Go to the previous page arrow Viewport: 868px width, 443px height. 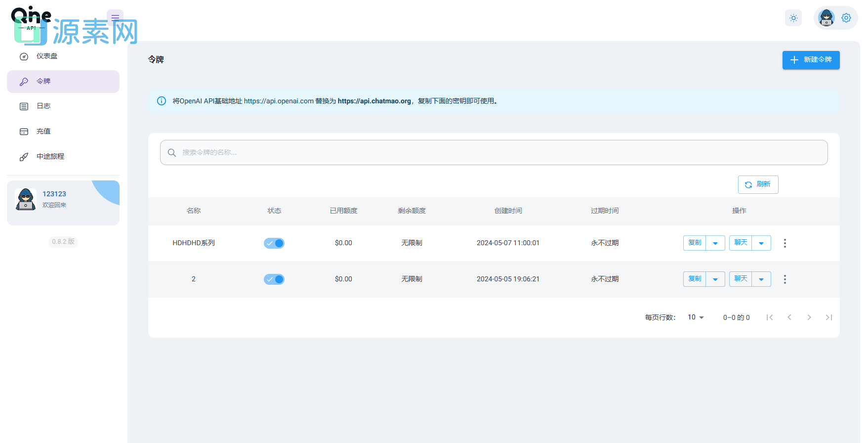pos(789,317)
